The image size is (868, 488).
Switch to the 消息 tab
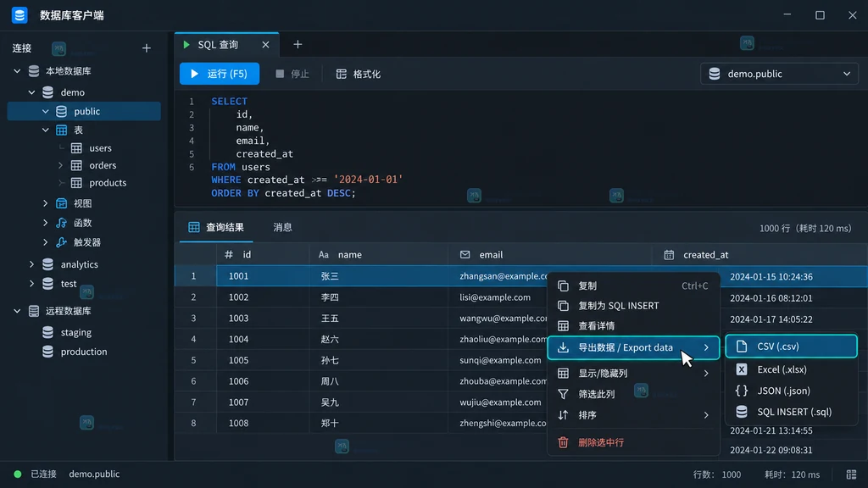point(282,227)
